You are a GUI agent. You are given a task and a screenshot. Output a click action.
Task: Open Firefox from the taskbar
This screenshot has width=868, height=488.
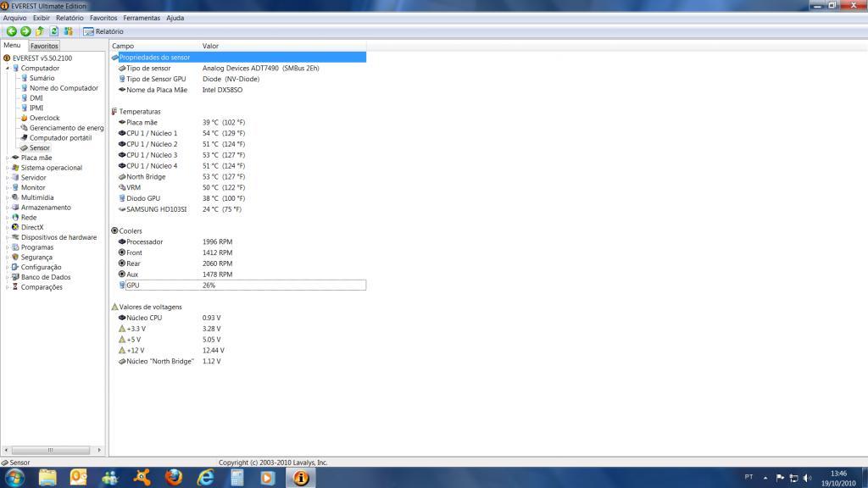174,478
